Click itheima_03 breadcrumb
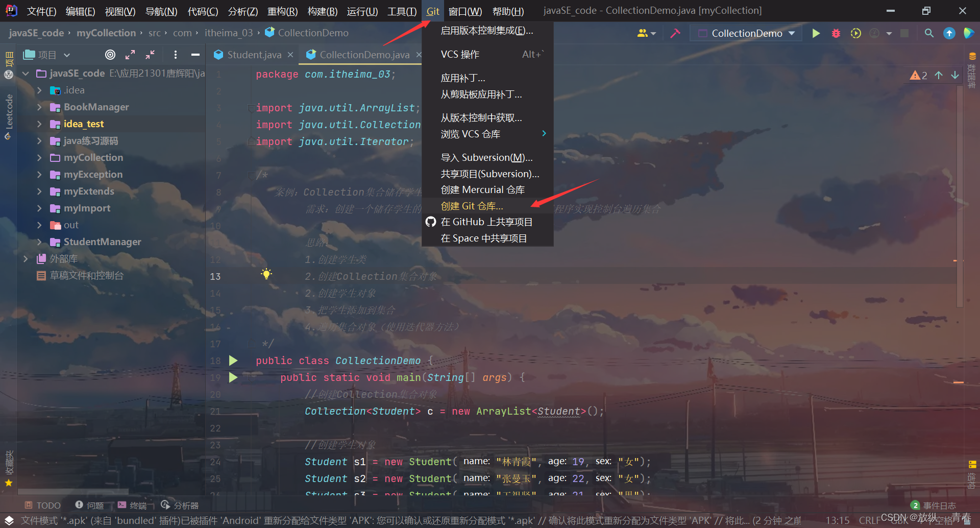 229,33
